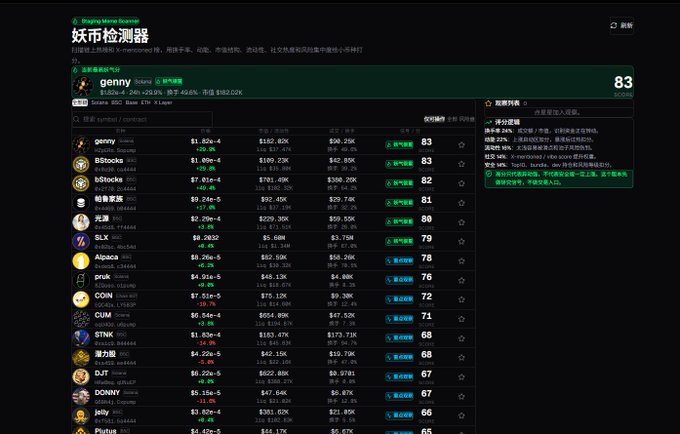This screenshot has height=434, width=680.
Task: Click the pruk token avatar
Action: (x=81, y=280)
